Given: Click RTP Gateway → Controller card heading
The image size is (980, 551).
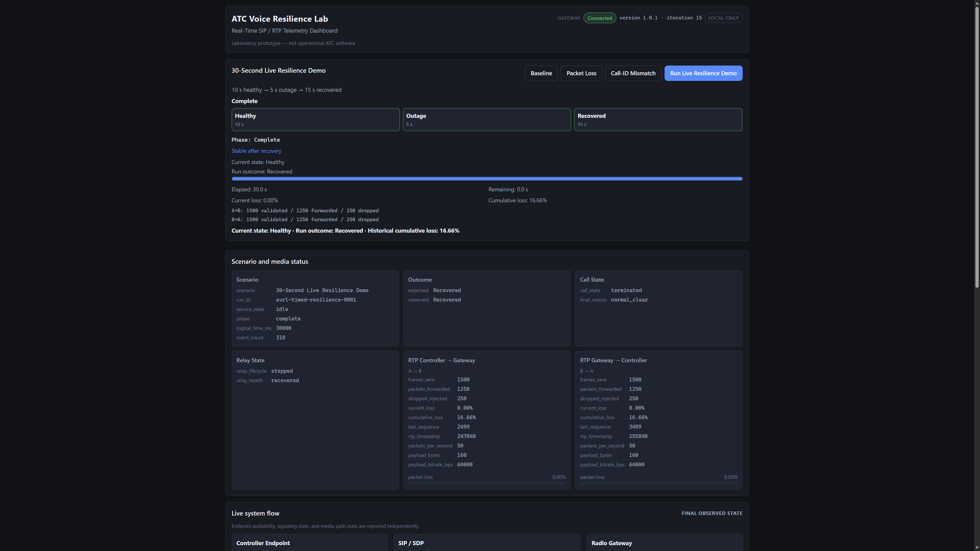Looking at the screenshot, I should pyautogui.click(x=613, y=360).
